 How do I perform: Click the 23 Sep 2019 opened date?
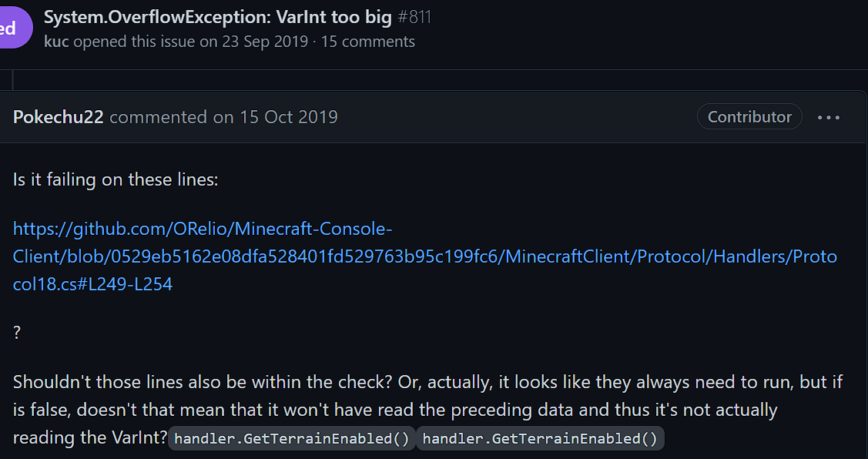pos(265,42)
